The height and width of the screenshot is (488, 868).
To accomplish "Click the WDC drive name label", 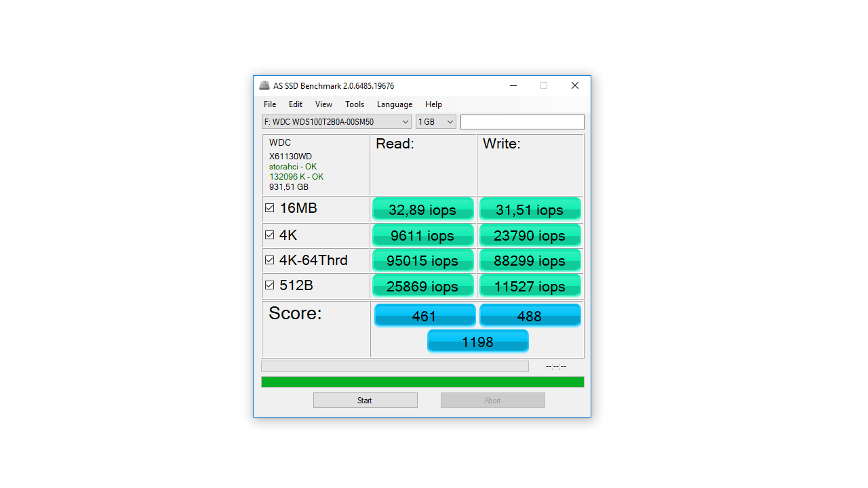I will (280, 142).
